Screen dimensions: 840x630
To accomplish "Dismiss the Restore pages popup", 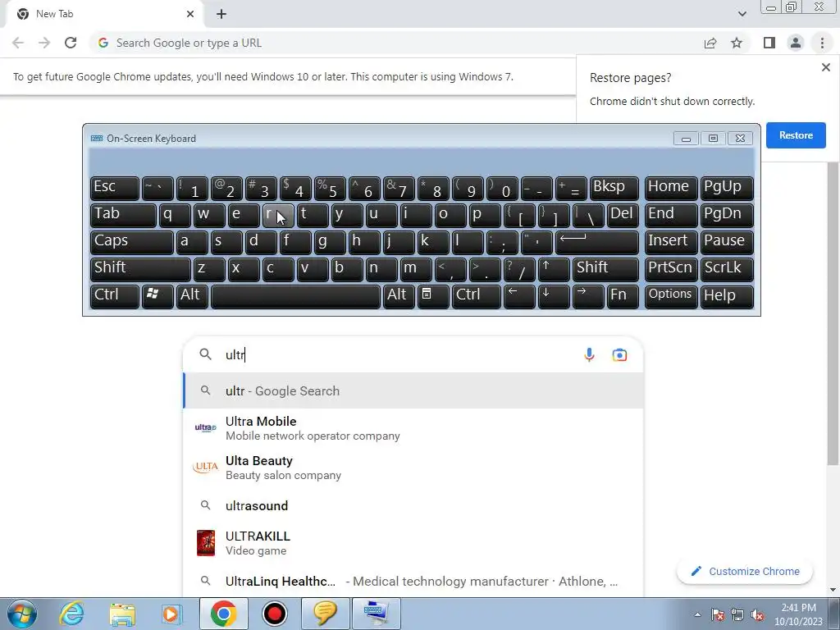I will click(825, 67).
